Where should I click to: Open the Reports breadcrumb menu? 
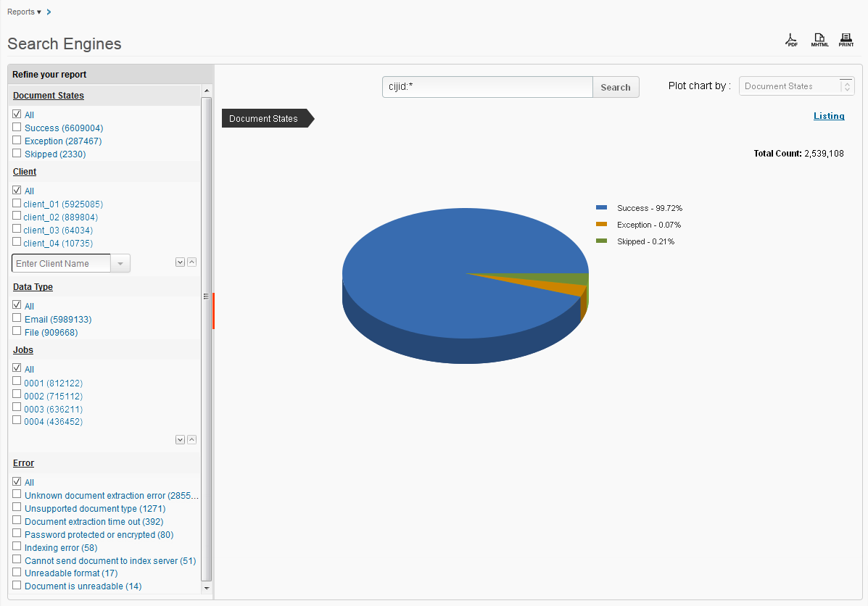(24, 12)
